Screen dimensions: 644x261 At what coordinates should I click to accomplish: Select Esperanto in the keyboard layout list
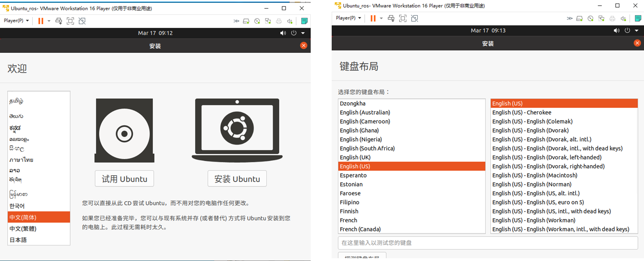(412, 175)
